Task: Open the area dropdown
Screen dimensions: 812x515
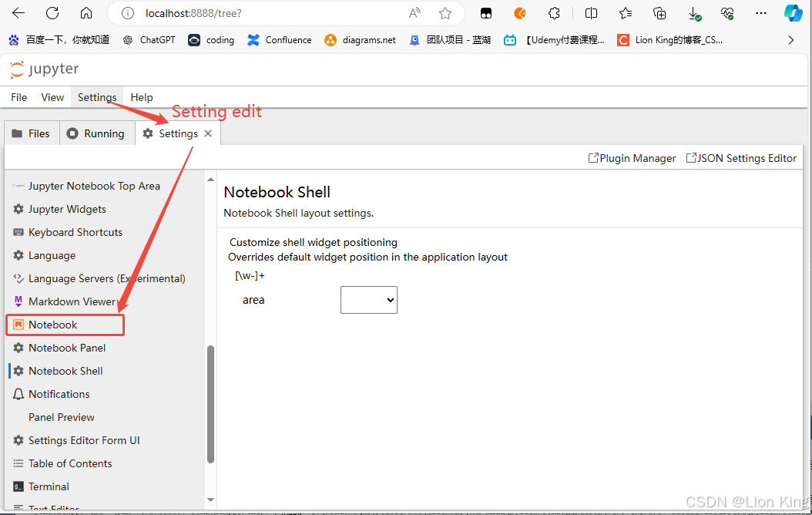Action: (369, 300)
